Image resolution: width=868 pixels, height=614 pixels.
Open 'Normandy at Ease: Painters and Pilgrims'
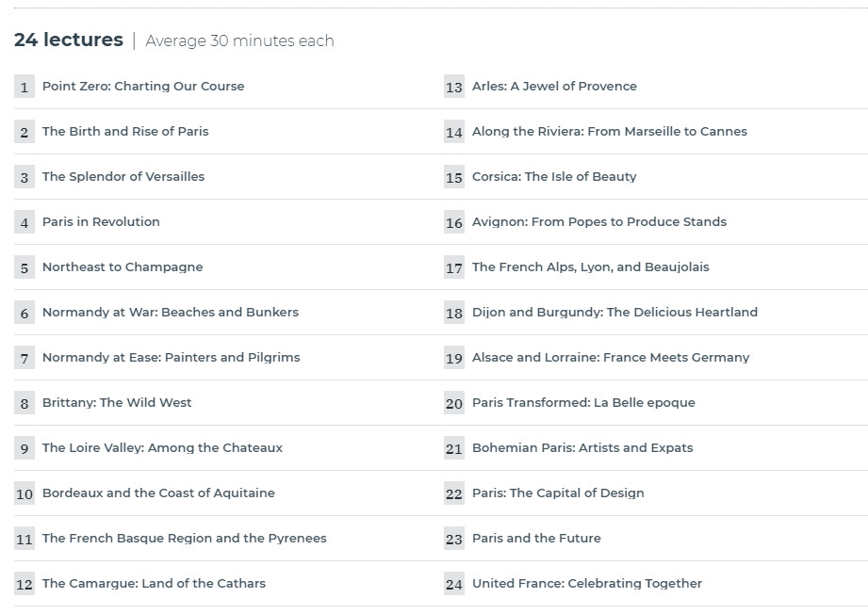pyautogui.click(x=172, y=357)
